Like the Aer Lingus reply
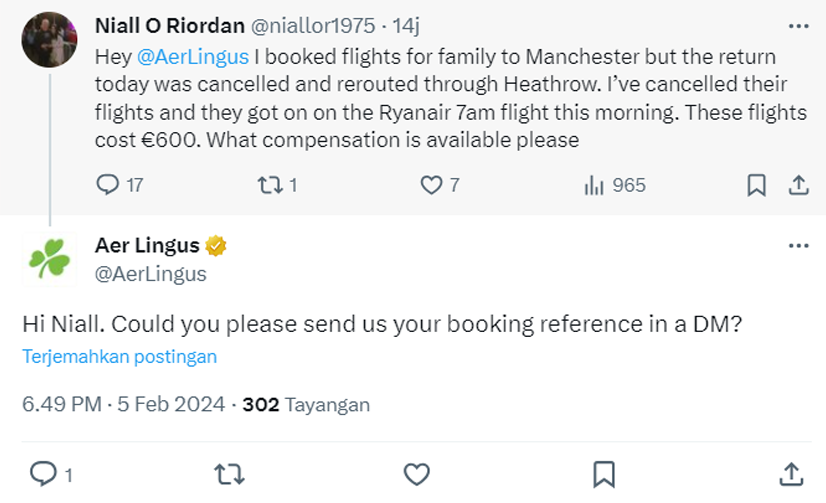826x503 pixels. coord(417,473)
